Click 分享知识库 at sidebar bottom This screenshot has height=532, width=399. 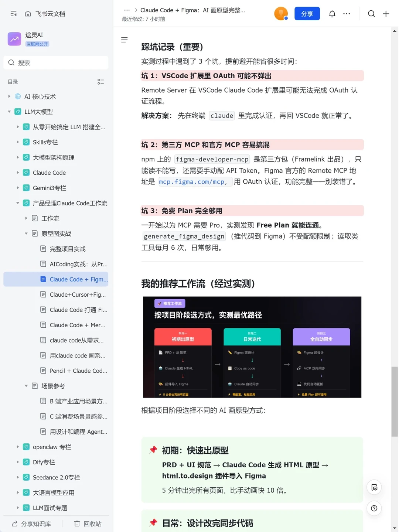coord(31,524)
